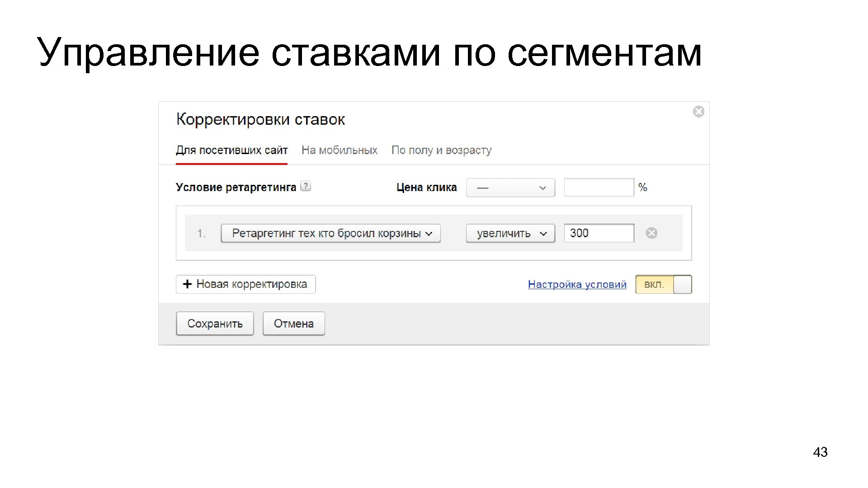Click the Сохранить button

point(215,324)
